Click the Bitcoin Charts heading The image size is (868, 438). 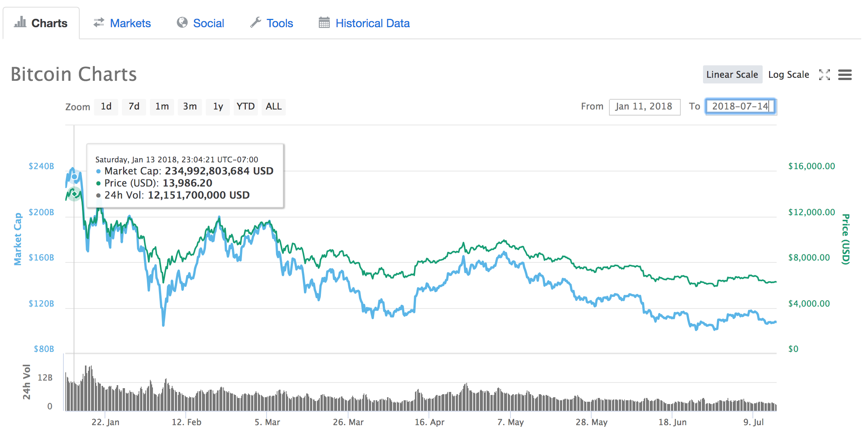(74, 74)
